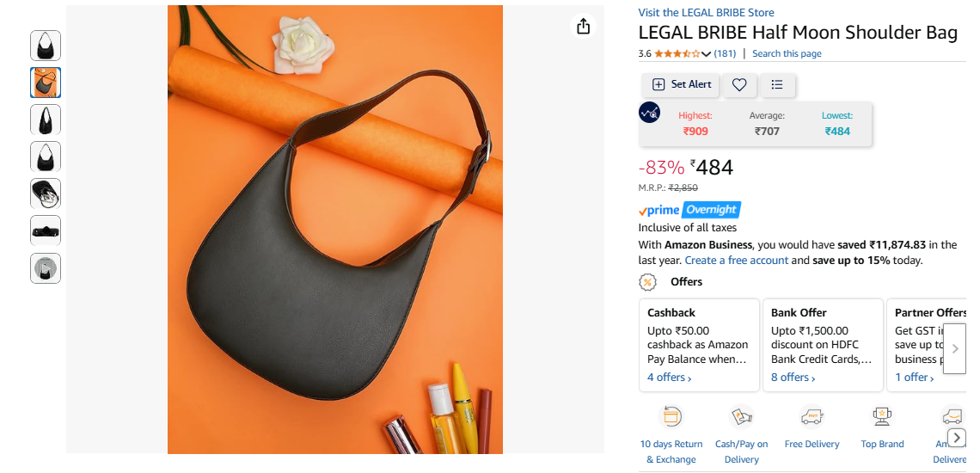Show more delivery feature icons with the arrow
Image resolution: width=980 pixels, height=473 pixels.
pyautogui.click(x=956, y=438)
